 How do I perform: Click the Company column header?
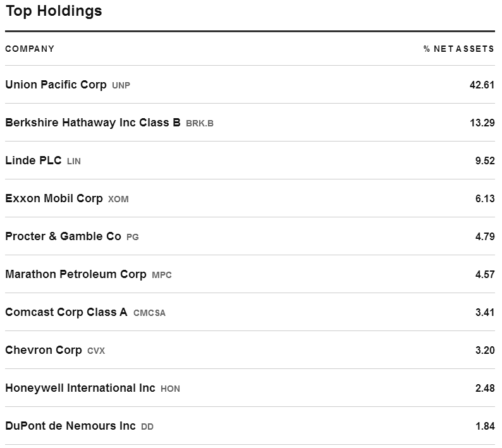[x=30, y=49]
